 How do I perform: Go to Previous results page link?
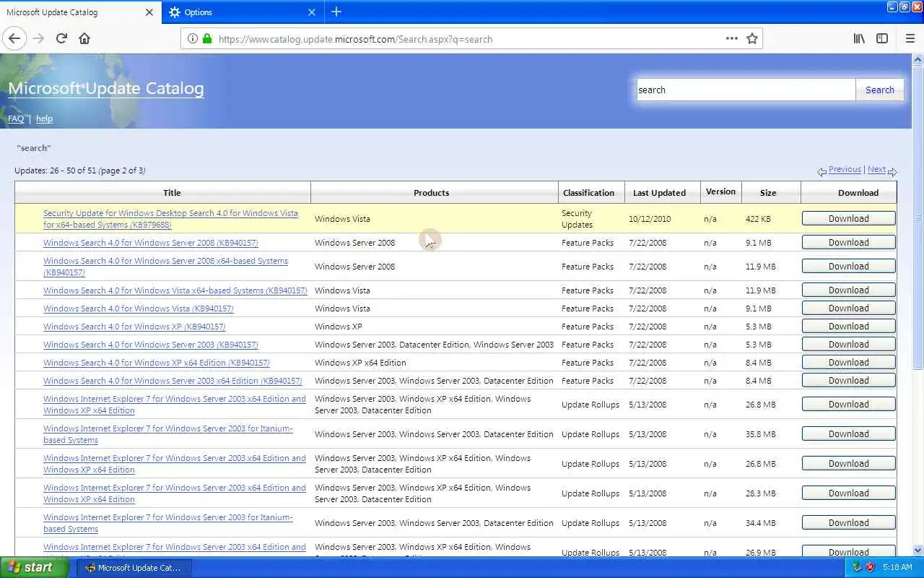(845, 169)
